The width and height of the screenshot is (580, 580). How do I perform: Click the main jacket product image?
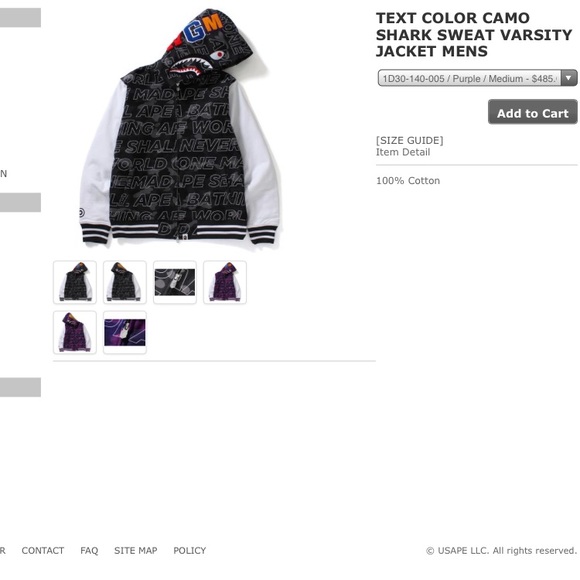click(179, 127)
